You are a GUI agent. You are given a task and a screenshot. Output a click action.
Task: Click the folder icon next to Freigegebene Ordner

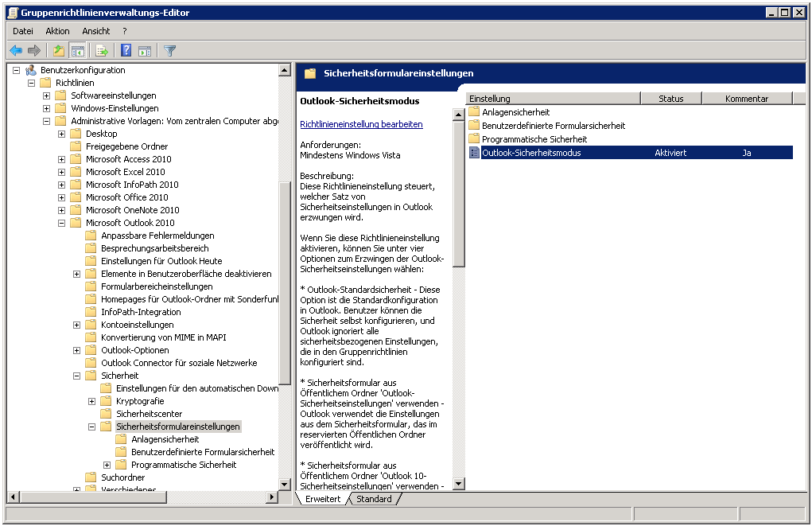[76, 146]
